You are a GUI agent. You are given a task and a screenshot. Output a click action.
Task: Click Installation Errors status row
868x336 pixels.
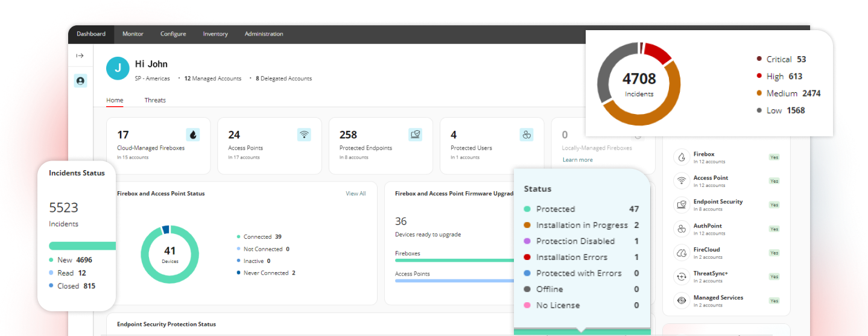pyautogui.click(x=581, y=257)
